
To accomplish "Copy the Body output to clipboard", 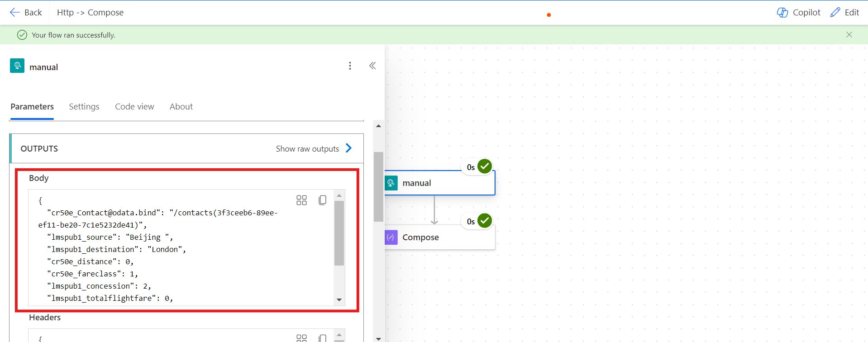I will coord(322,200).
